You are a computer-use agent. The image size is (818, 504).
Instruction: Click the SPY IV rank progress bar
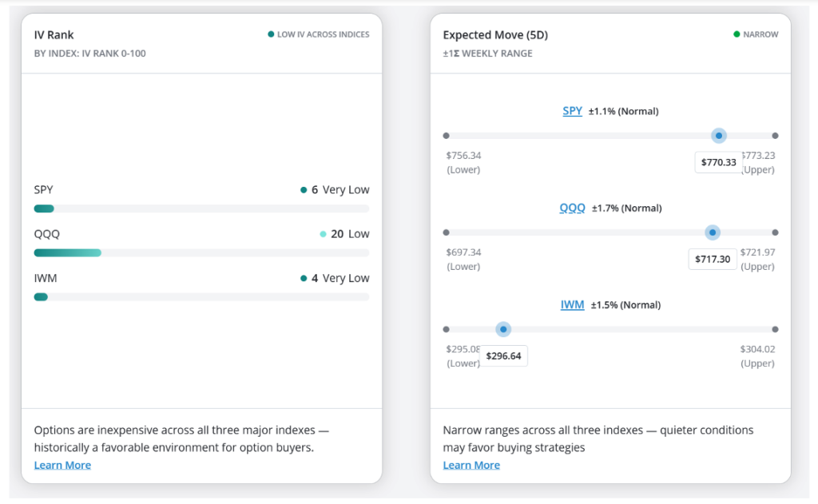point(201,208)
